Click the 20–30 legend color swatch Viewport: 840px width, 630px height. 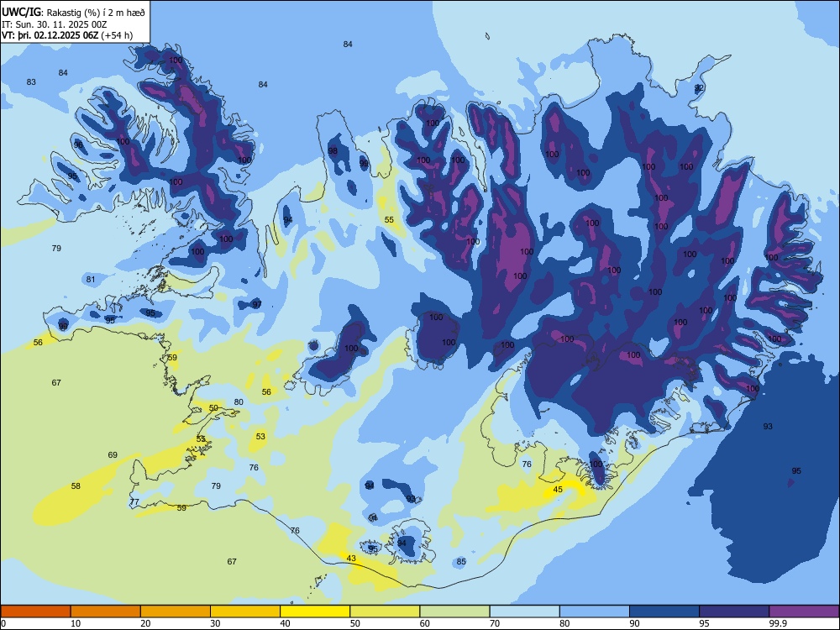pos(176,612)
